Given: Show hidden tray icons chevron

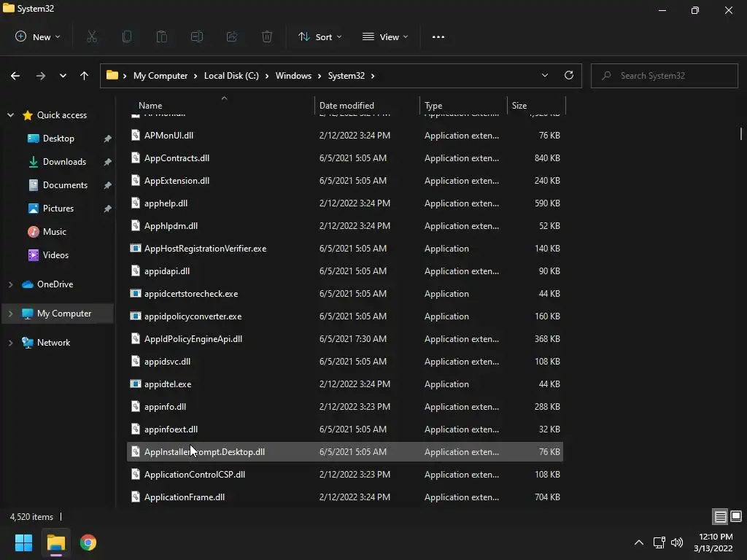Looking at the screenshot, I should pyautogui.click(x=639, y=542).
